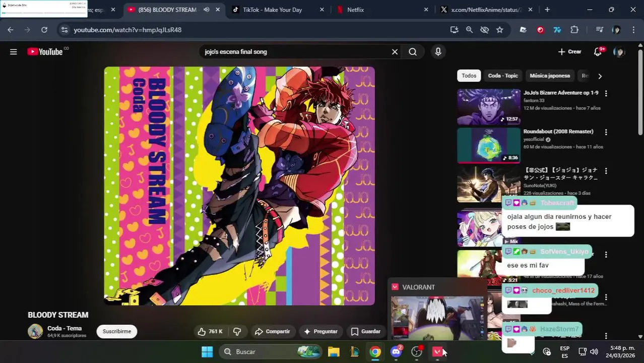Open the zoom magnifier in address bar
The height and width of the screenshot is (363, 644).
point(469,30)
